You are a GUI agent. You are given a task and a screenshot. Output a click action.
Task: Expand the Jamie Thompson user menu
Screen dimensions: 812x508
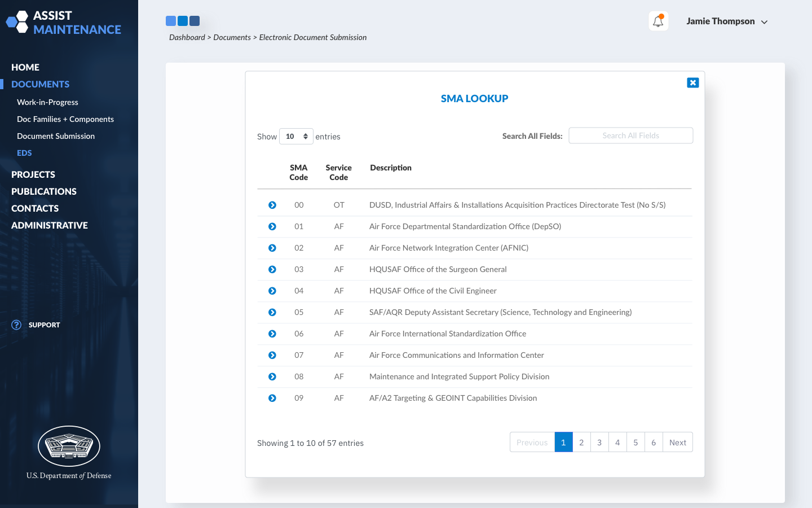click(x=727, y=21)
